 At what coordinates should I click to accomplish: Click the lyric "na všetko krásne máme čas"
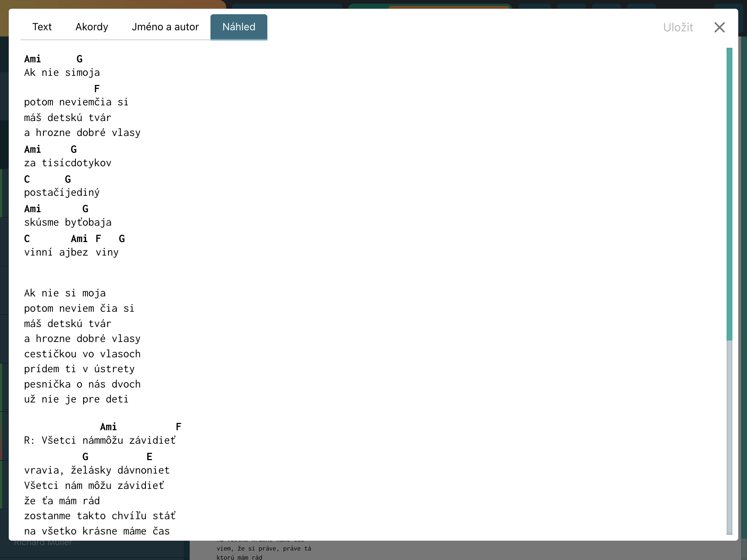click(x=97, y=531)
